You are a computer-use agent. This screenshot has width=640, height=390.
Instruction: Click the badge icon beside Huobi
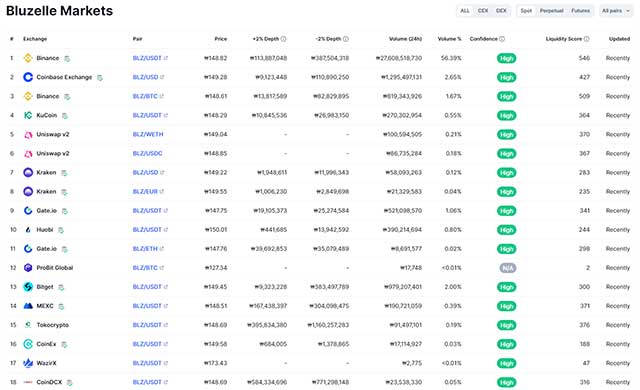point(61,230)
